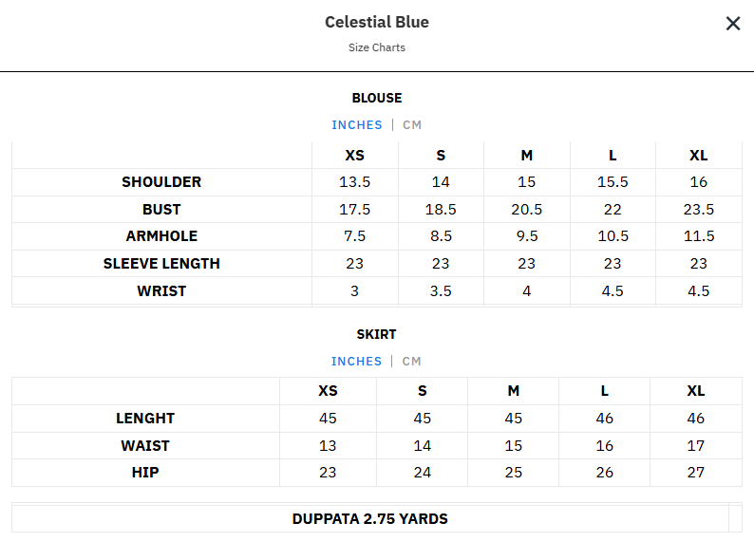This screenshot has height=560, width=754.
Task: Select the WRIST row label
Action: point(161,291)
